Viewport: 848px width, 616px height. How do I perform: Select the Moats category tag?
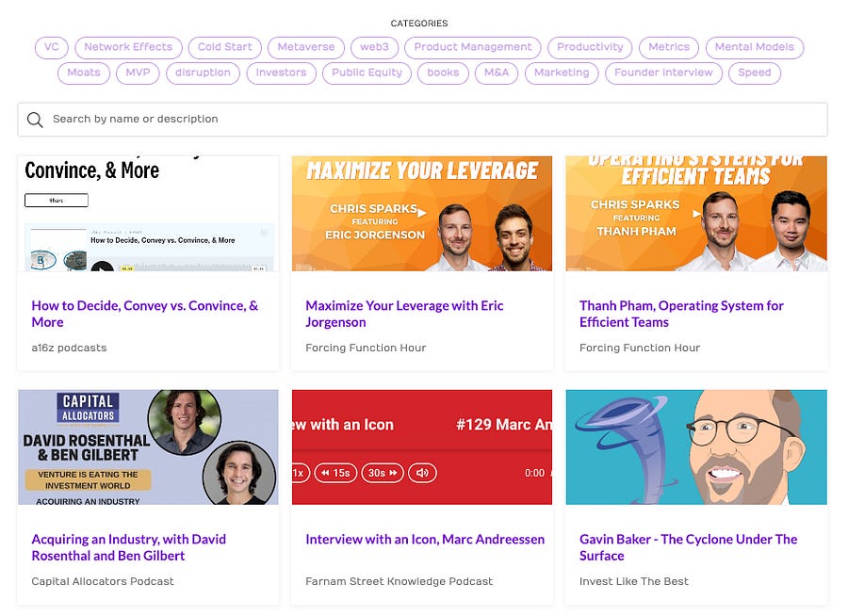tap(84, 73)
